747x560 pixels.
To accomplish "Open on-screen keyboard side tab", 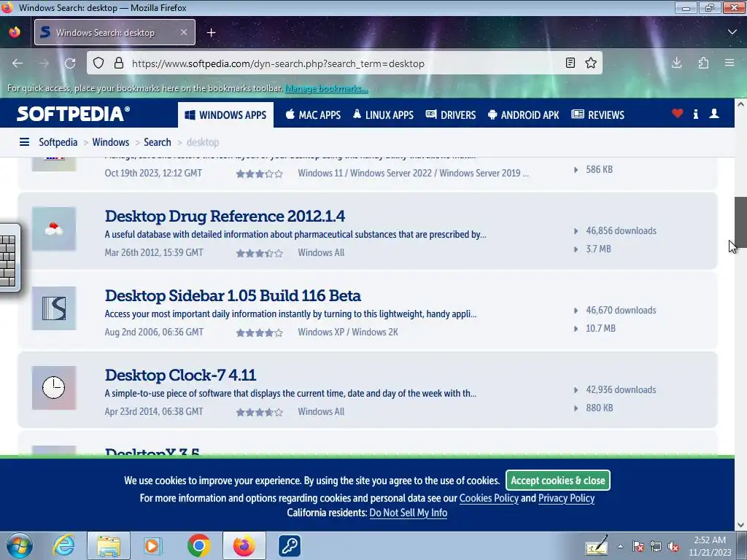I will [x=9, y=257].
